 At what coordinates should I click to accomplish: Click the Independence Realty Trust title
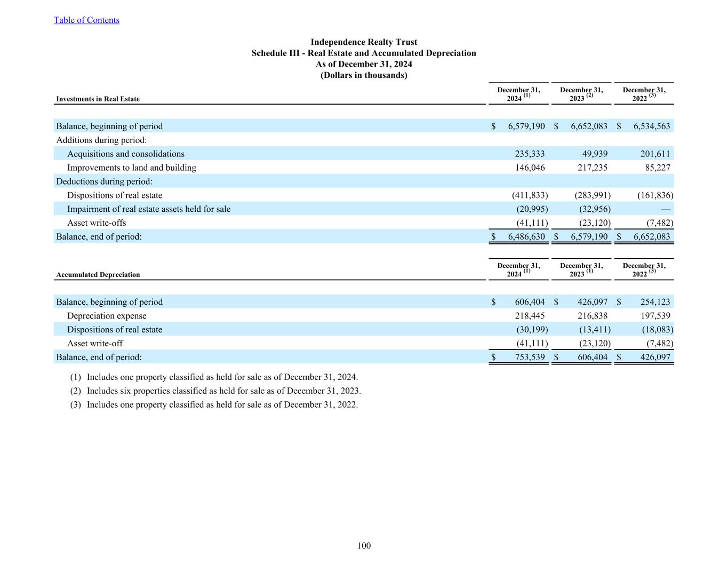point(364,42)
